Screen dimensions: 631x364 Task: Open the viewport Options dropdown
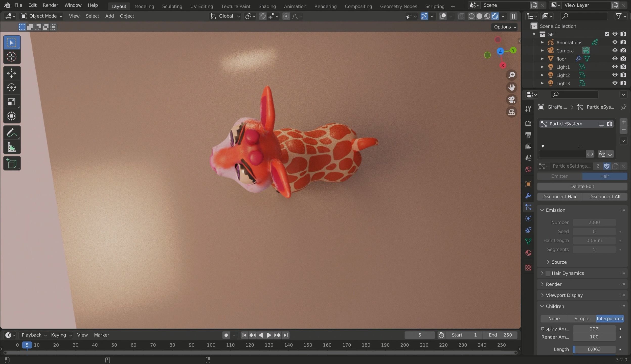click(x=505, y=27)
